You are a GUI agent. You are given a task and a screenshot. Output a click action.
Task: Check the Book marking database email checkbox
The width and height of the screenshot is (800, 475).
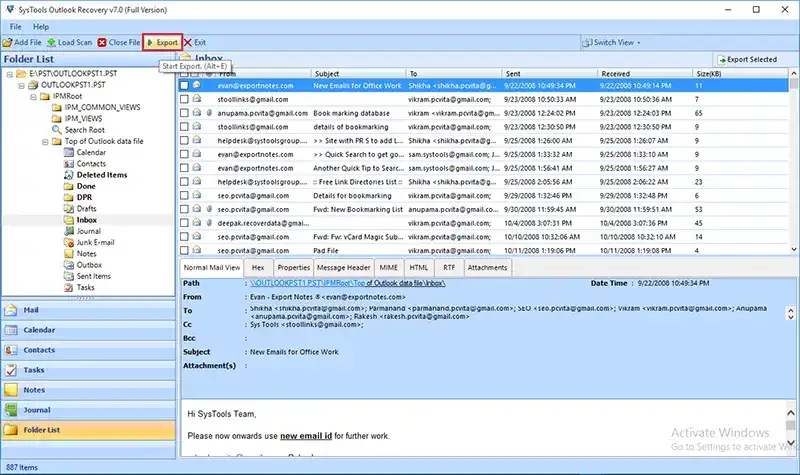[x=184, y=113]
